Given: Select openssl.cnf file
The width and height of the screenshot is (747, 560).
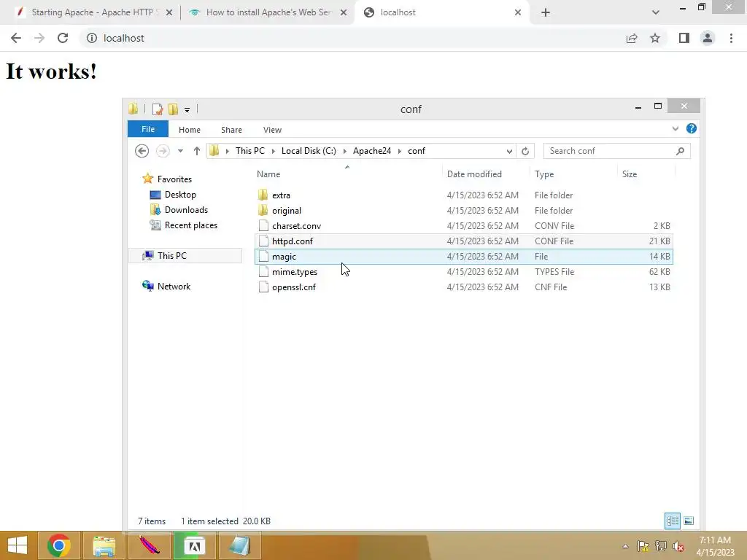Looking at the screenshot, I should point(464,287).
